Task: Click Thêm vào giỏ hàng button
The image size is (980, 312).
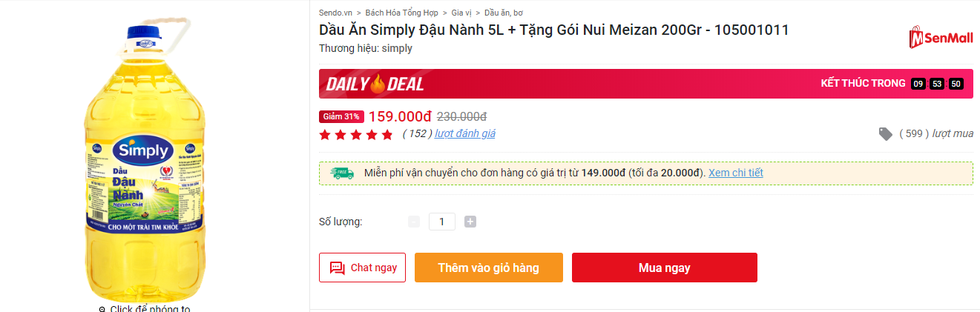Action: click(489, 268)
